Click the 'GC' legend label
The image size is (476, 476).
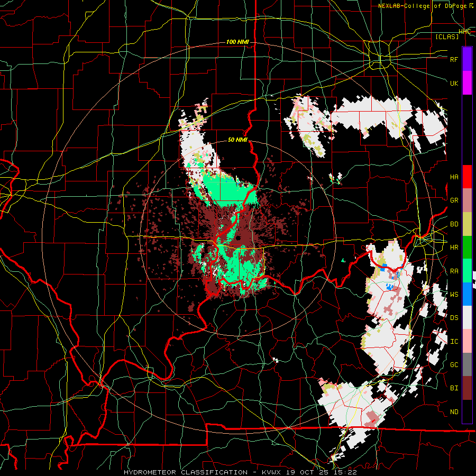(454, 365)
